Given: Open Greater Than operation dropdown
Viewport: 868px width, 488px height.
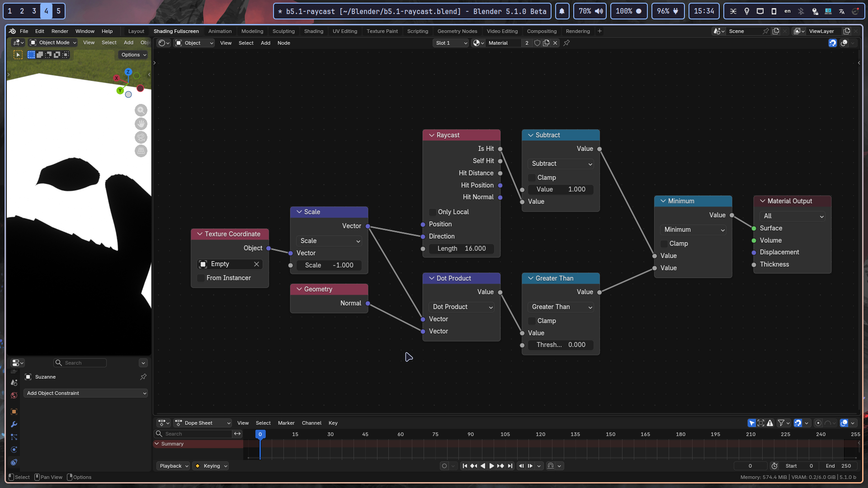Looking at the screenshot, I should 561,307.
